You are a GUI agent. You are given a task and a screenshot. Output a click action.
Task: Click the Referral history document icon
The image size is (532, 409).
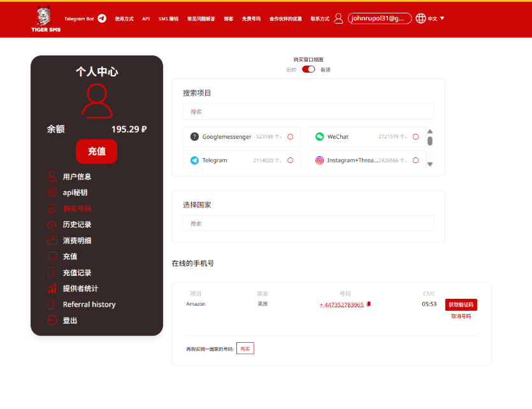[x=52, y=305]
